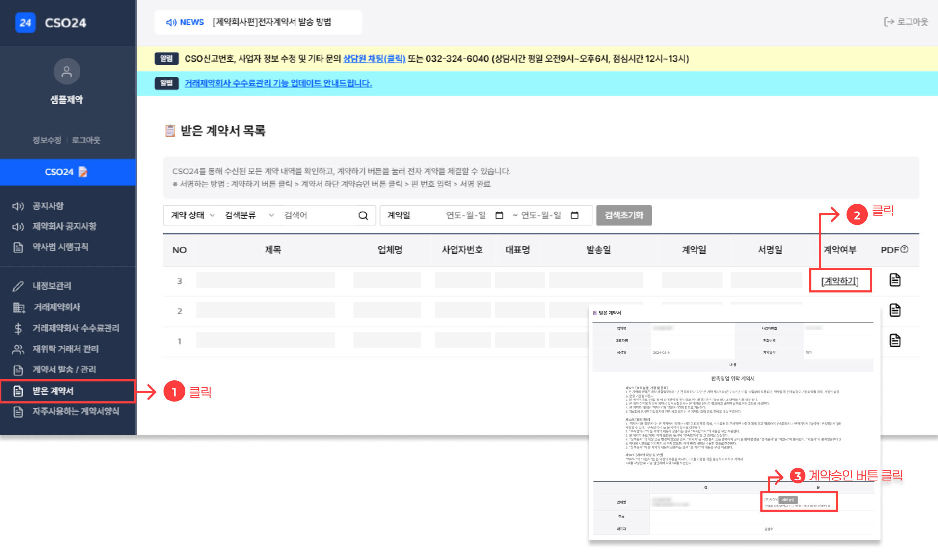Click the 검색어 search input field

tap(319, 215)
